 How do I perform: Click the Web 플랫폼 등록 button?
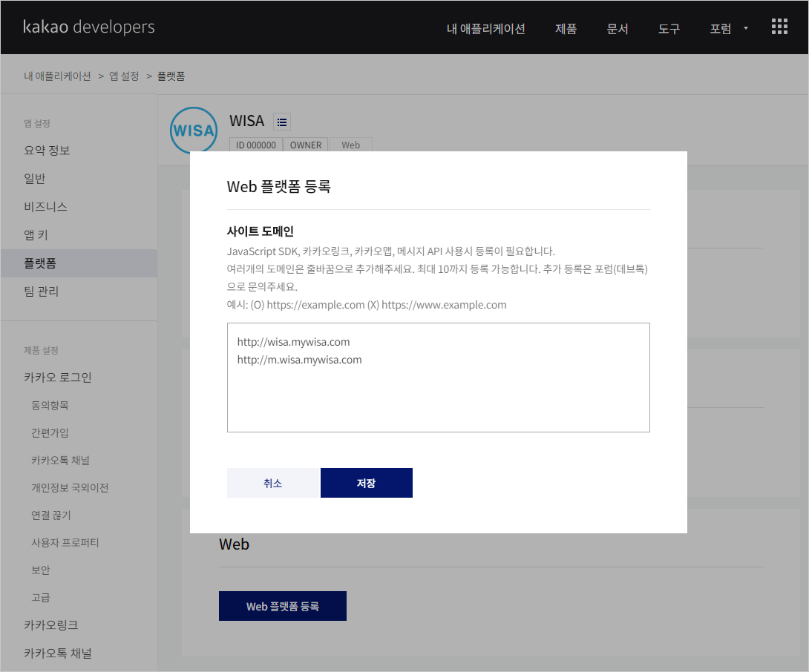point(282,606)
